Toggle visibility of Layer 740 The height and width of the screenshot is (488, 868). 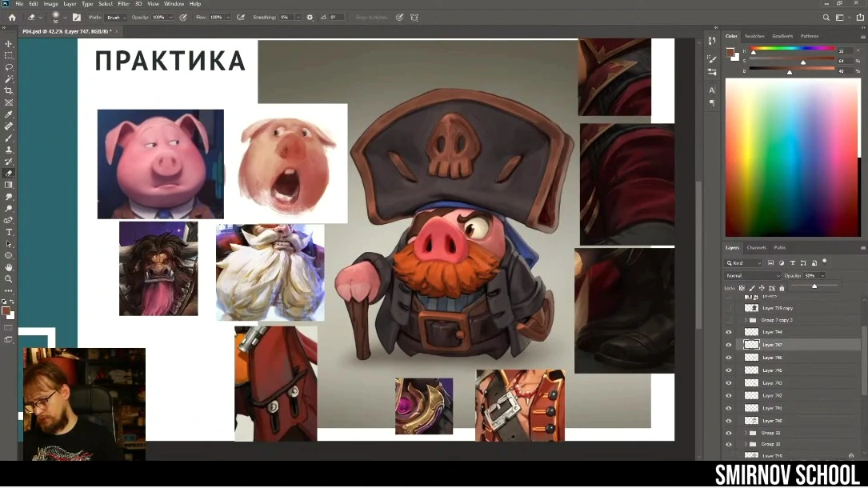tap(728, 421)
